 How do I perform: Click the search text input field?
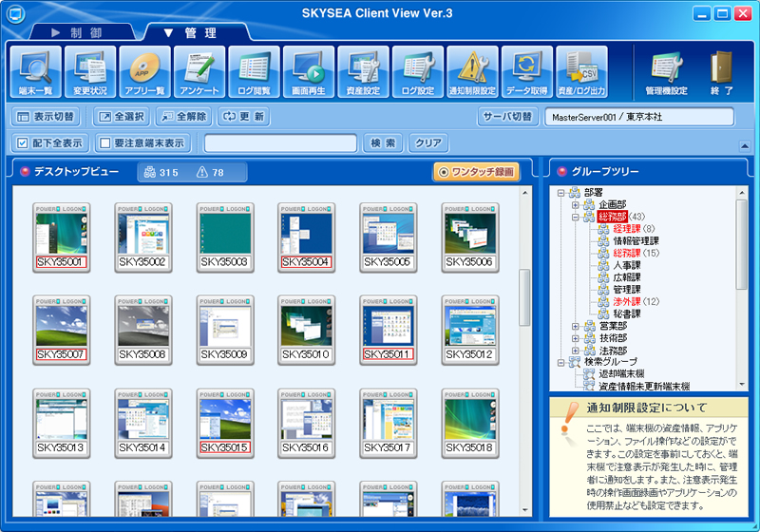point(280,142)
